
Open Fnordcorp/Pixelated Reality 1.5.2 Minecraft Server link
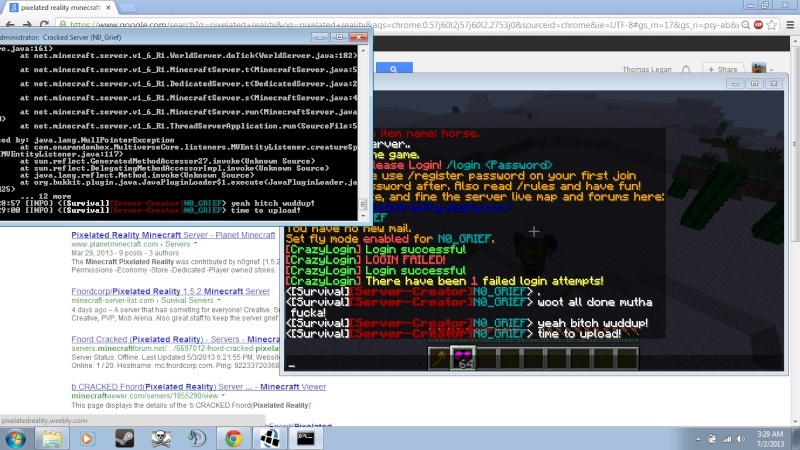170,291
